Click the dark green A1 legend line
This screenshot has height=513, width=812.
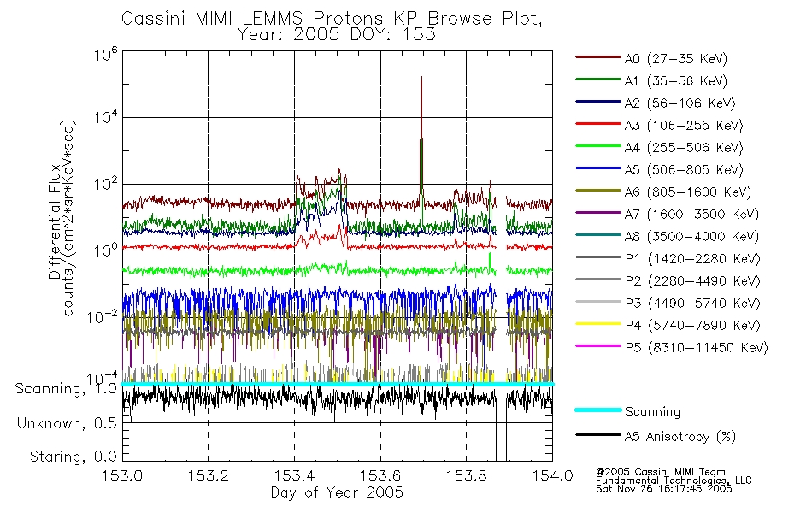point(598,80)
